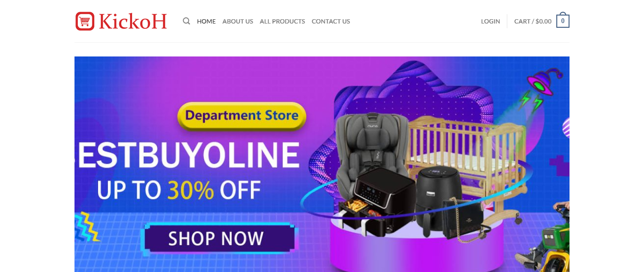
Task: Click the LOGIN link
Action: (490, 21)
